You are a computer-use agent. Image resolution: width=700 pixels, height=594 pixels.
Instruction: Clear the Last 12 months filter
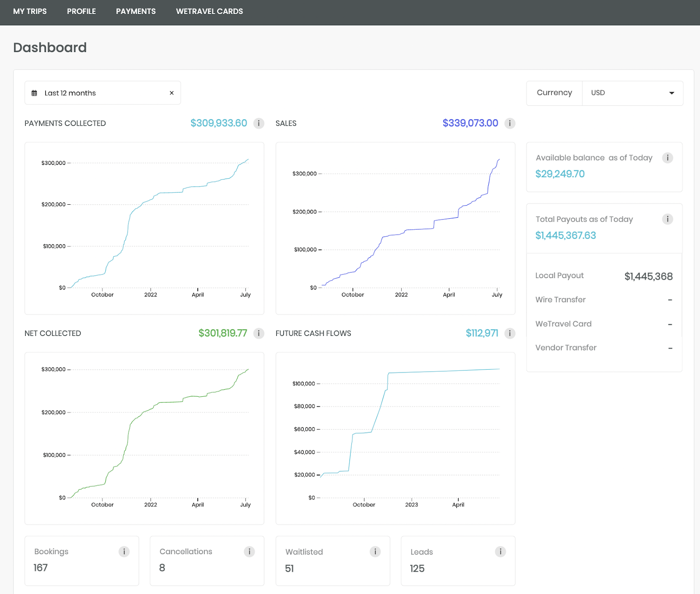[x=171, y=93]
